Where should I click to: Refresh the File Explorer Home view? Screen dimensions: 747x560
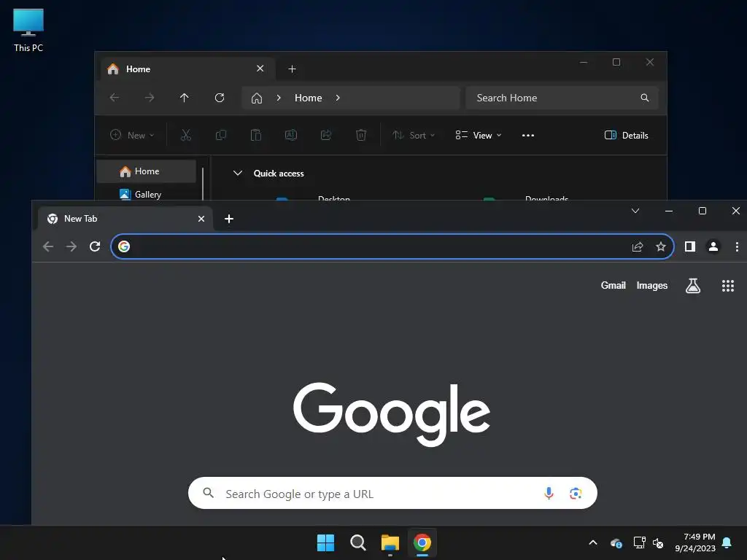[220, 98]
